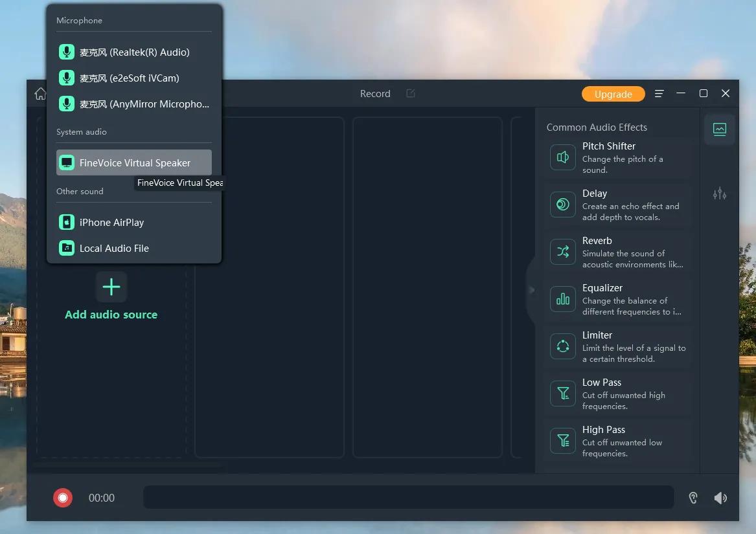The height and width of the screenshot is (534, 756).
Task: Go to home screen icon
Action: point(40,94)
